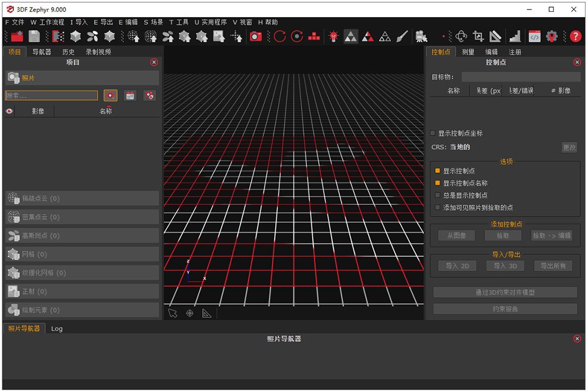
Task: Expand the 纹理化网格 (0) section
Action: point(82,273)
